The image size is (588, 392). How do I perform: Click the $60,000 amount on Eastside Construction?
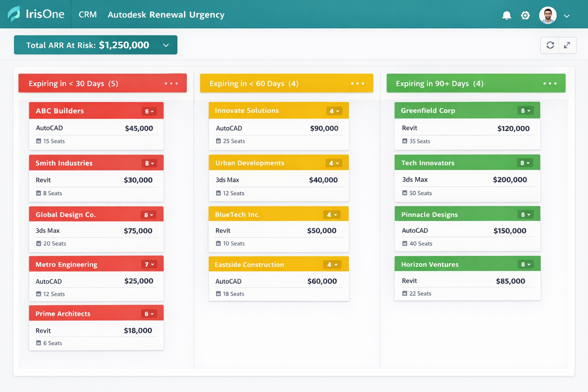click(x=322, y=281)
